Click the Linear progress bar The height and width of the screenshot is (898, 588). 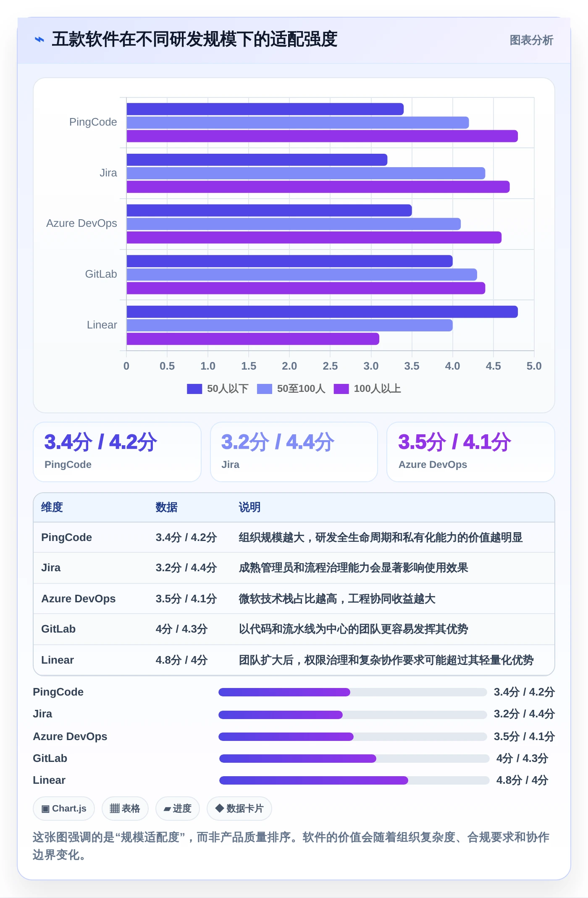(354, 780)
